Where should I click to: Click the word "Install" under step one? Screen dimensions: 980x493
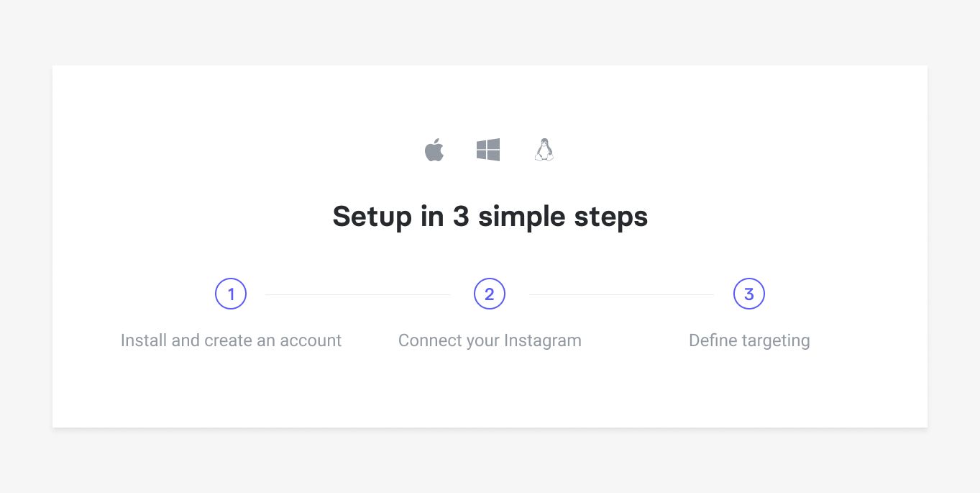144,340
